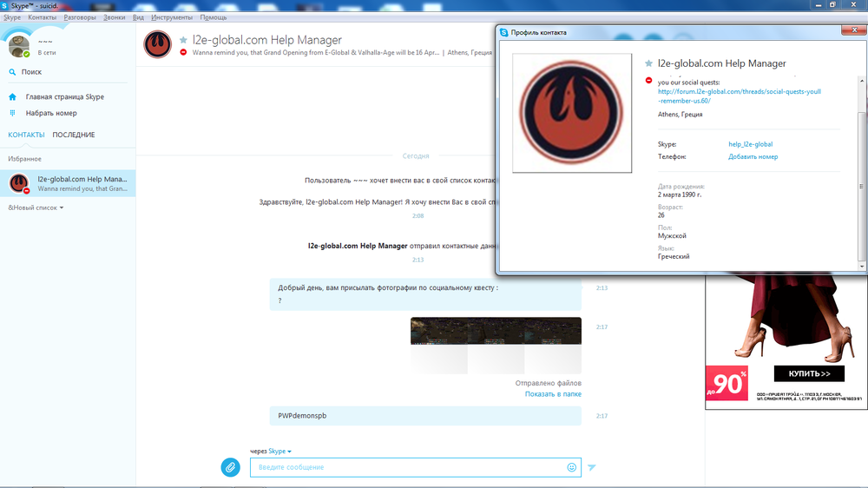868x488 pixels.
Task: Click the Skype logo in the profile window title
Action: click(503, 33)
